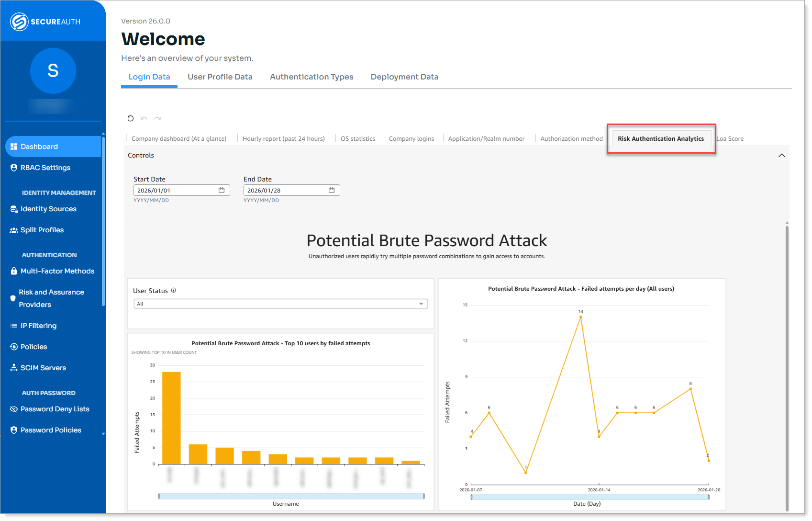Open the User Status dropdown
This screenshot has width=812, height=521.
[x=280, y=304]
